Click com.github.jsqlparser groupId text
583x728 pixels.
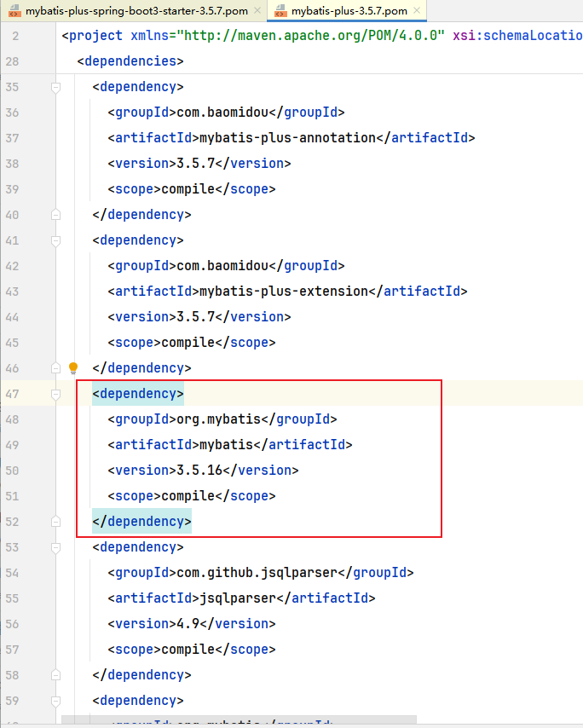click(257, 573)
